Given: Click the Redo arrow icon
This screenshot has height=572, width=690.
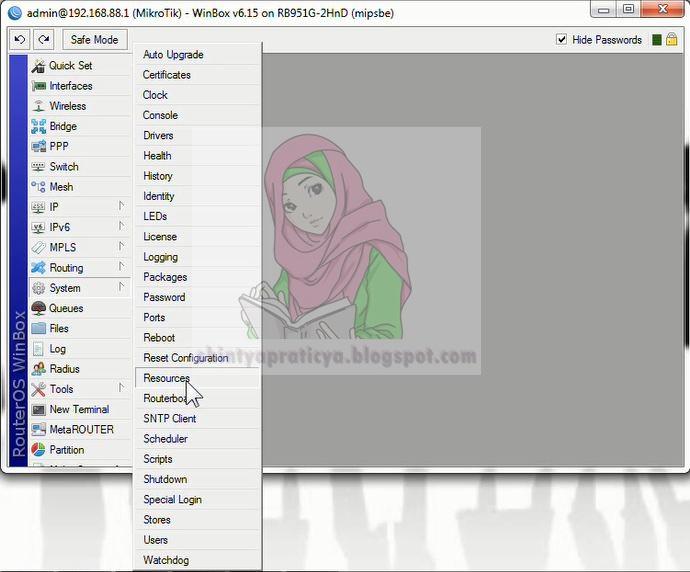Looking at the screenshot, I should (x=44, y=40).
